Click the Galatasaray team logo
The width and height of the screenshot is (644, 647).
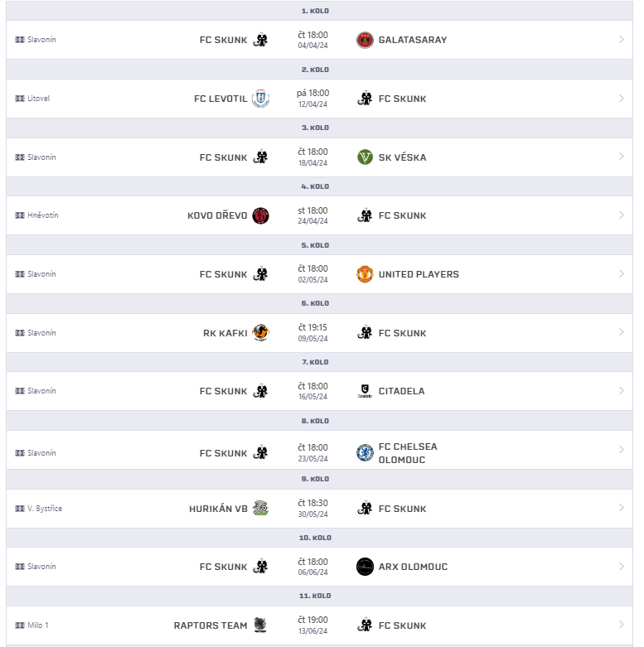(365, 40)
